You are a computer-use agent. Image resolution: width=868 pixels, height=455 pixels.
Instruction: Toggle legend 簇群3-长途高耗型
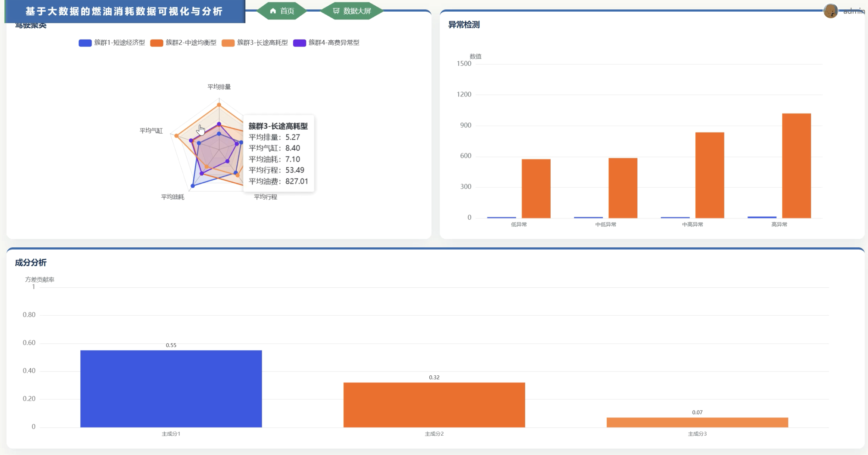point(255,43)
